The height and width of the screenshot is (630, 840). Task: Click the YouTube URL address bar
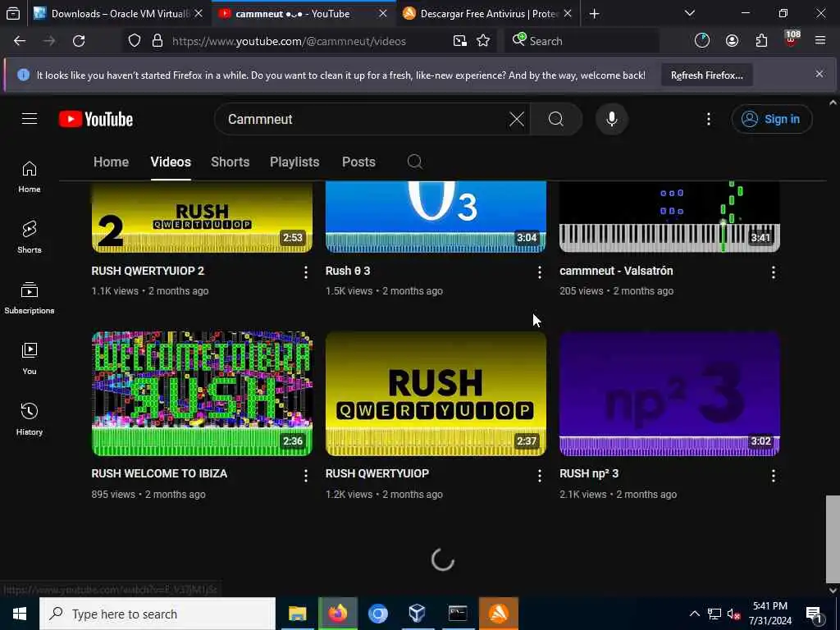289,41
